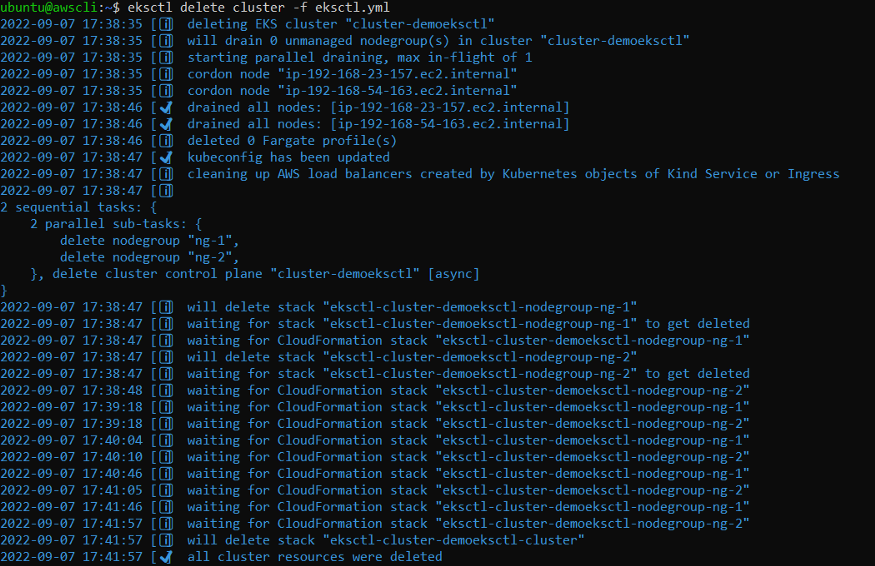Click the "2 sequential tasks" line
This screenshot has height=566, width=875.
(79, 207)
